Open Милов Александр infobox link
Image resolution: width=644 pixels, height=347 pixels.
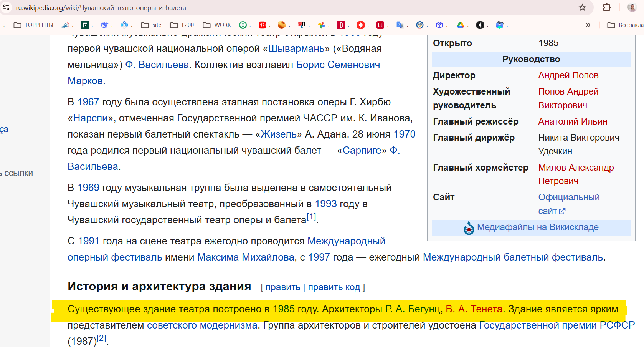pyautogui.click(x=576, y=174)
